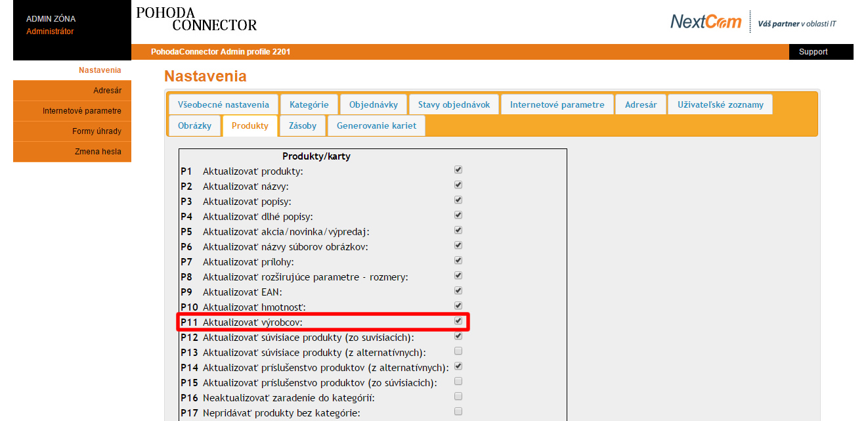Click the PohodaConnector Admin profile 2201 text
Viewport: 868px width, 421px height.
click(221, 52)
